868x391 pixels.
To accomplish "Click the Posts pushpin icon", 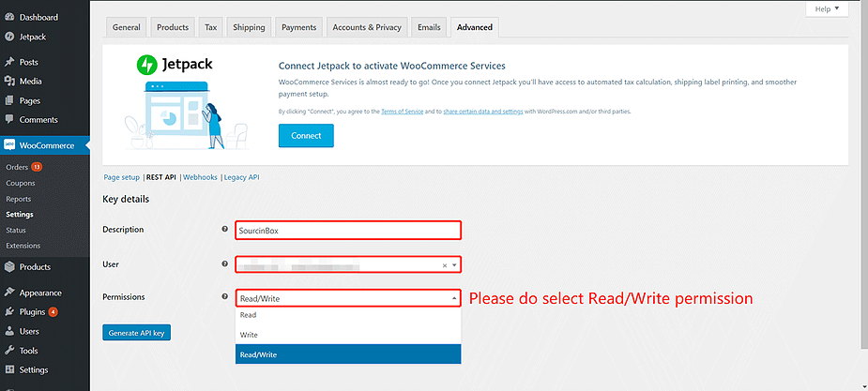I will 8,62.
